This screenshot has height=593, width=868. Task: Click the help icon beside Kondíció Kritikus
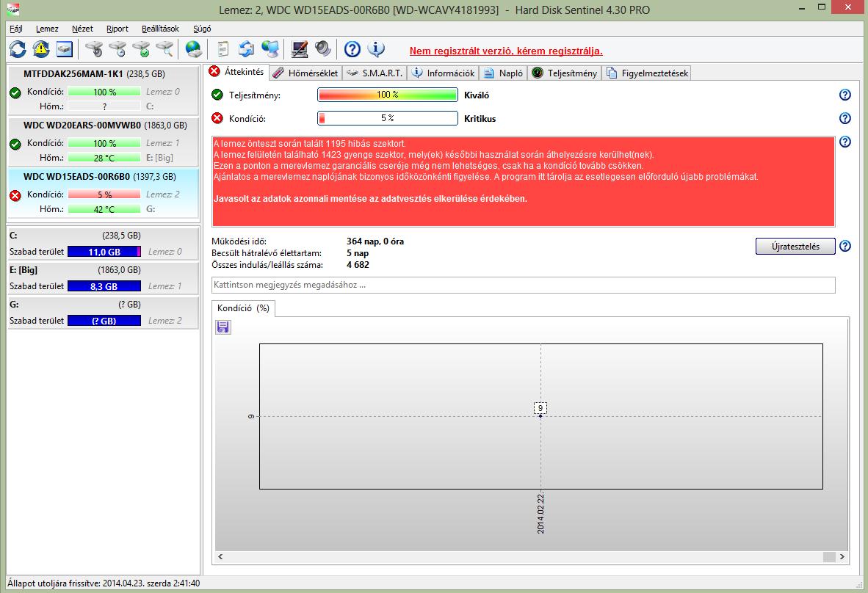(x=845, y=118)
